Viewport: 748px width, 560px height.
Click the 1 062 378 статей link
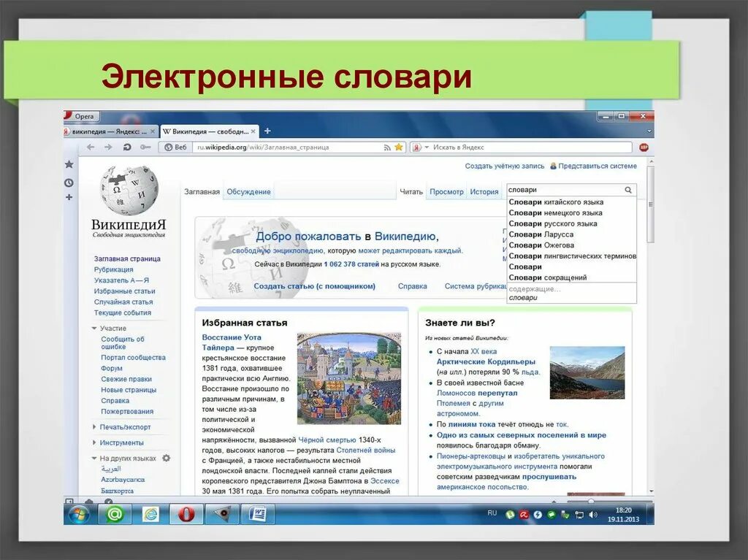pos(351,264)
